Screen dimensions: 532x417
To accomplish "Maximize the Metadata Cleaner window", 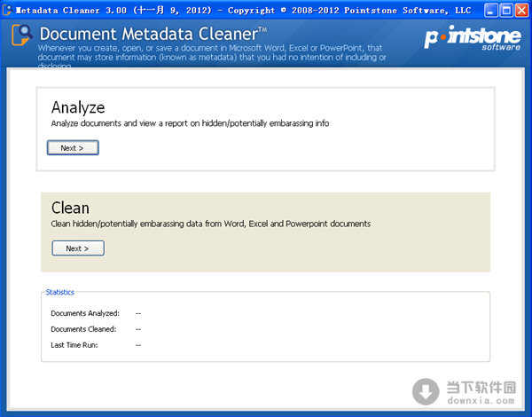I will coord(506,10).
